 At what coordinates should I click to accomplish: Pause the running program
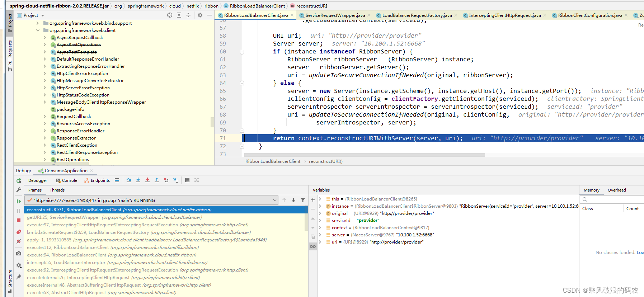tap(19, 211)
